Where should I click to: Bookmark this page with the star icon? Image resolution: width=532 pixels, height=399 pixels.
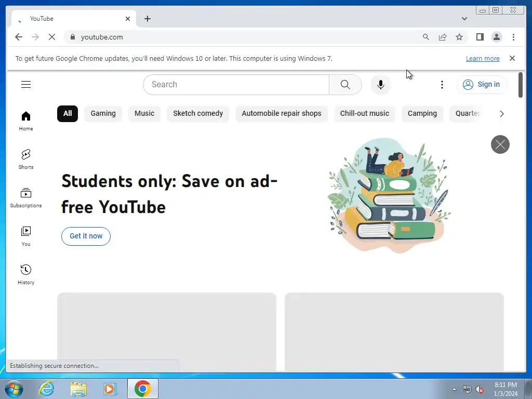[459, 37]
